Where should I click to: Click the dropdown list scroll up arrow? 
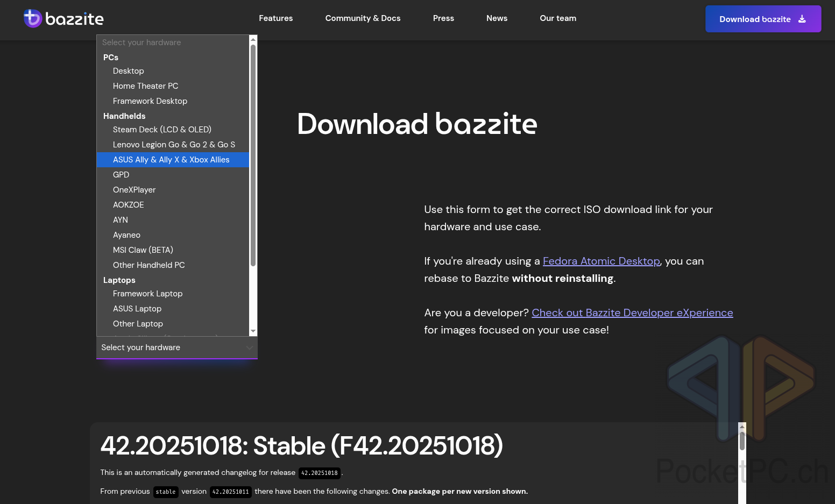tap(253, 39)
